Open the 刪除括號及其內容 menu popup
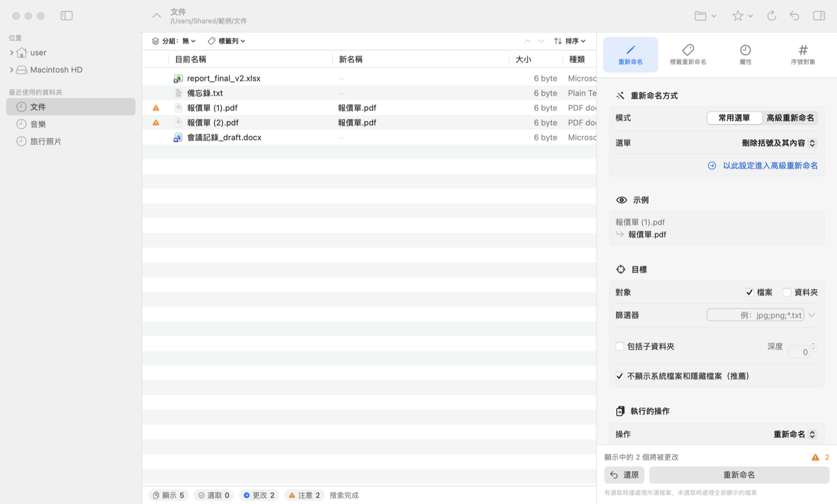 [x=778, y=143]
